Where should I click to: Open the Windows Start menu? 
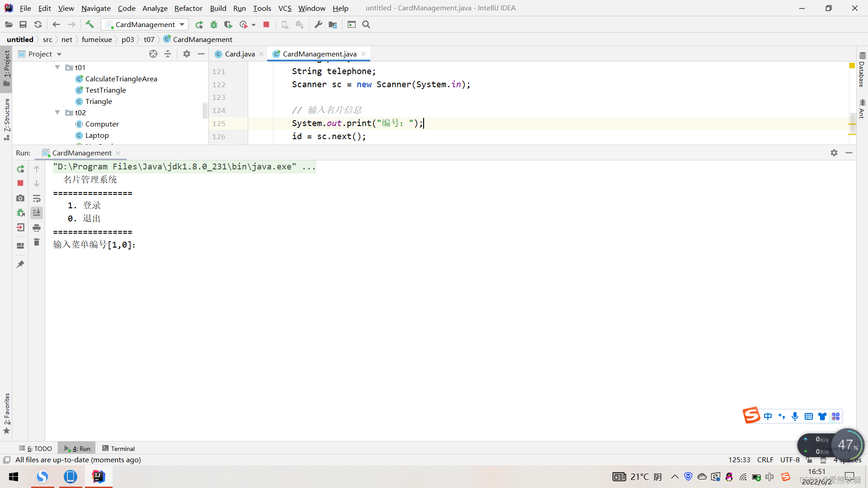pyautogui.click(x=14, y=477)
